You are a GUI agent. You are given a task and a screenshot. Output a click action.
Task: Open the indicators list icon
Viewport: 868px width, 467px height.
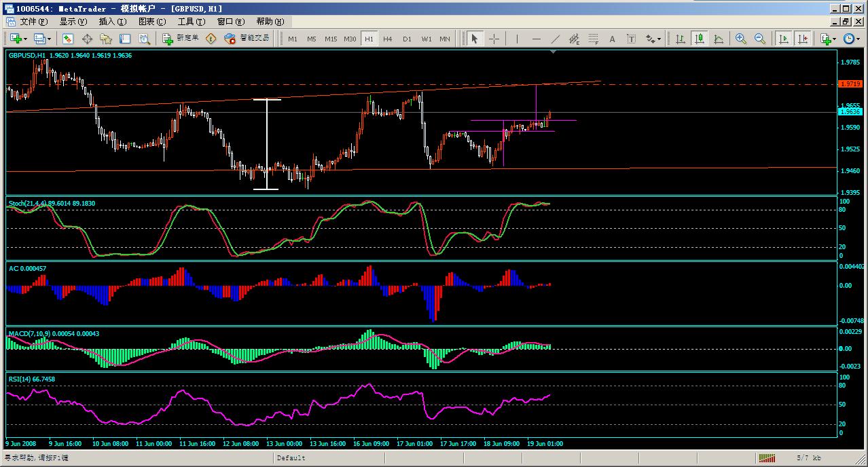[825, 39]
